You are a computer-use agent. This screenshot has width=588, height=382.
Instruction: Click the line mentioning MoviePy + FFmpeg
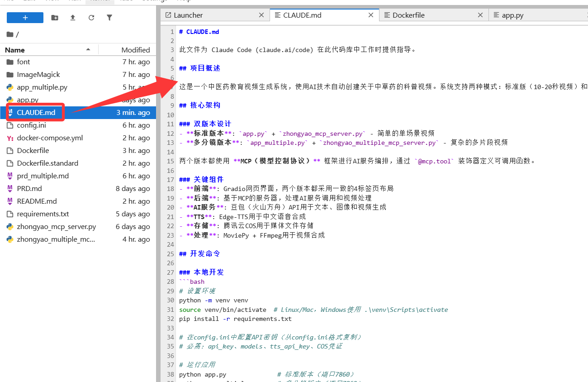tap(252, 235)
